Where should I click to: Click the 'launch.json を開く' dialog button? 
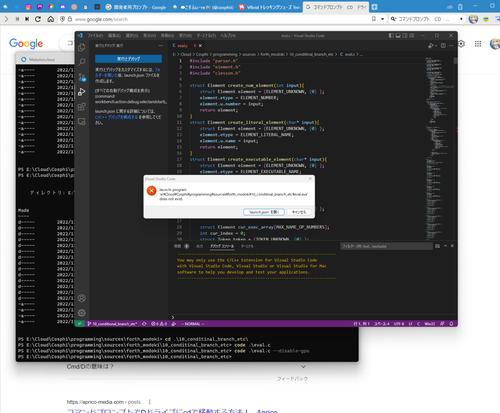[264, 212]
